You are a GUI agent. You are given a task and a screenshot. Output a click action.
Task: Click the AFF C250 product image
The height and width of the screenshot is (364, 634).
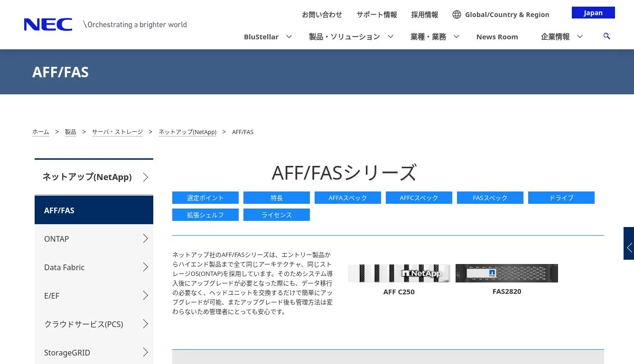[x=399, y=273]
